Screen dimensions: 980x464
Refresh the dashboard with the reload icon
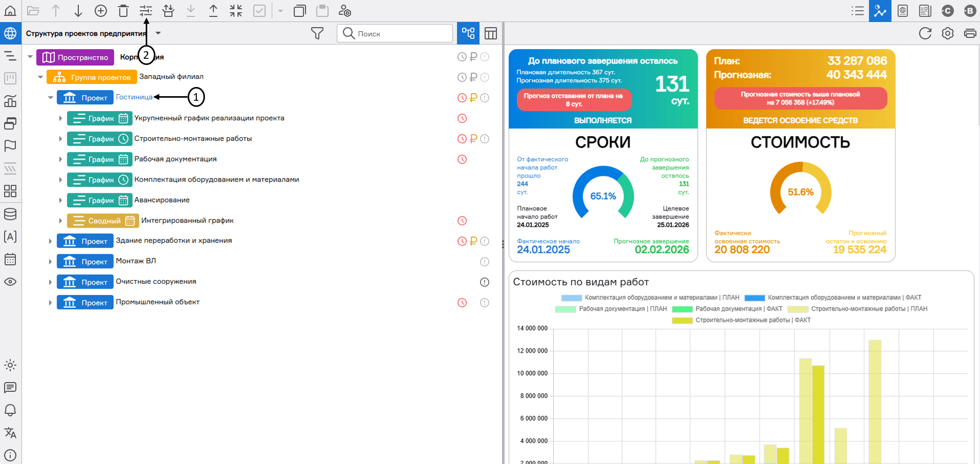click(925, 33)
